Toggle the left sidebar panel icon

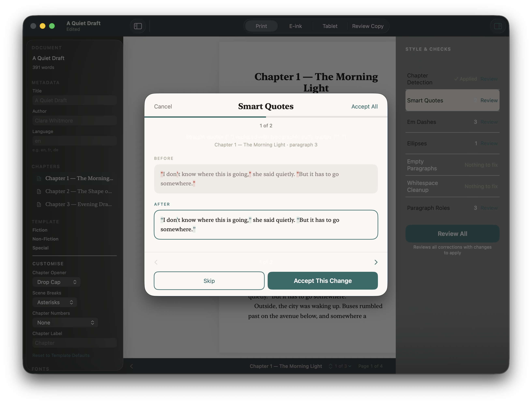(138, 26)
